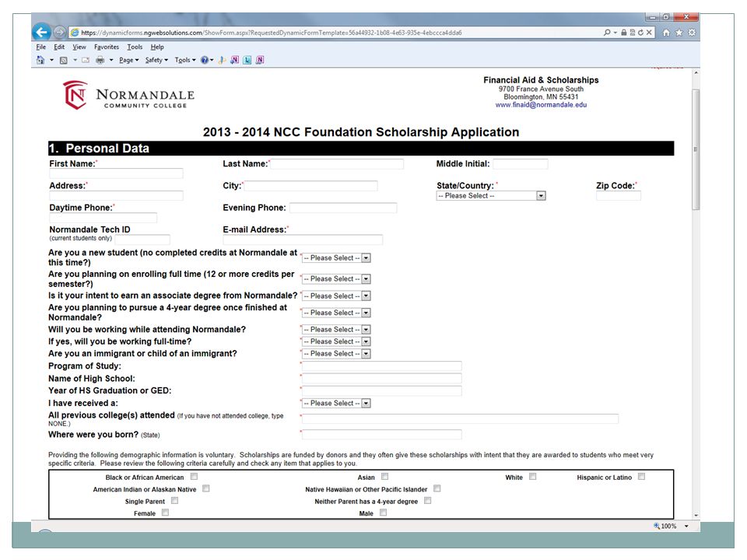Viewport: 747px width, 560px height.
Task: Stop loading with the address bar X
Action: pos(649,33)
